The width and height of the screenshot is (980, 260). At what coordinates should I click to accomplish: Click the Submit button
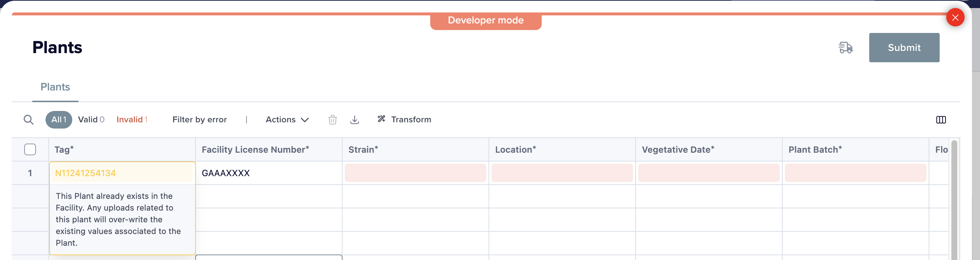point(904,48)
